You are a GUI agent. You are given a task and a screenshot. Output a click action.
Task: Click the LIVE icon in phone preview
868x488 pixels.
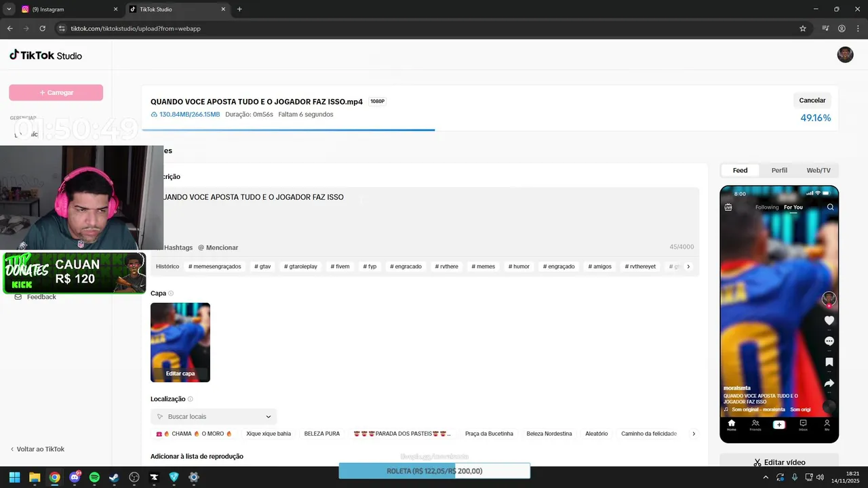click(728, 207)
